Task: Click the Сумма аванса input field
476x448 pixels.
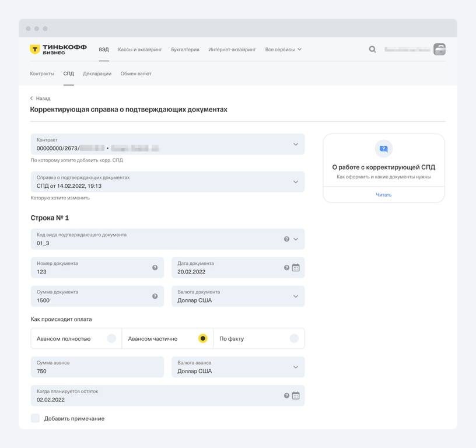Action: 97,367
